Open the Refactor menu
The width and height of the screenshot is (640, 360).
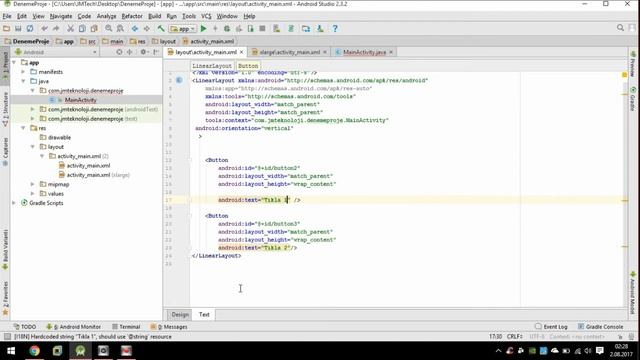pos(132,16)
